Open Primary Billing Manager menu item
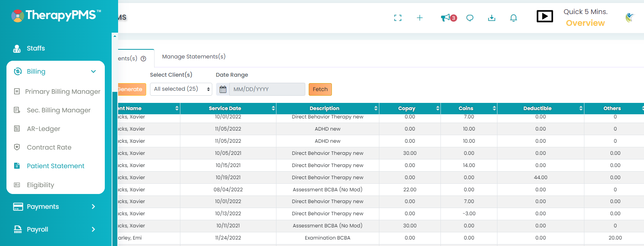The width and height of the screenshot is (644, 246). (x=63, y=91)
